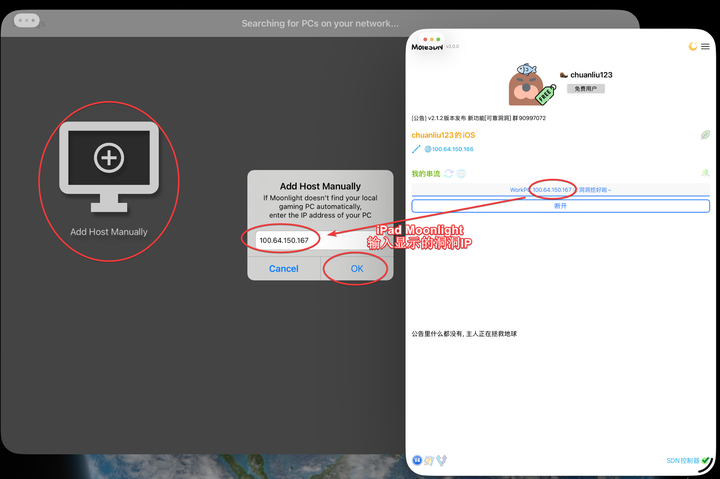Select the WorkPC 100.64.150.167 stream entry
This screenshot has width=720, height=479.
pos(560,190)
